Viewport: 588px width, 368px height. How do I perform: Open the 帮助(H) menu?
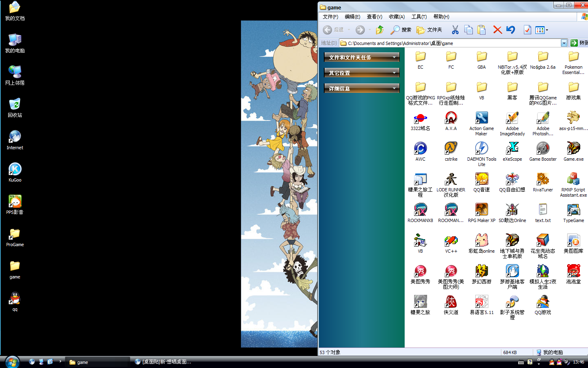coord(441,17)
